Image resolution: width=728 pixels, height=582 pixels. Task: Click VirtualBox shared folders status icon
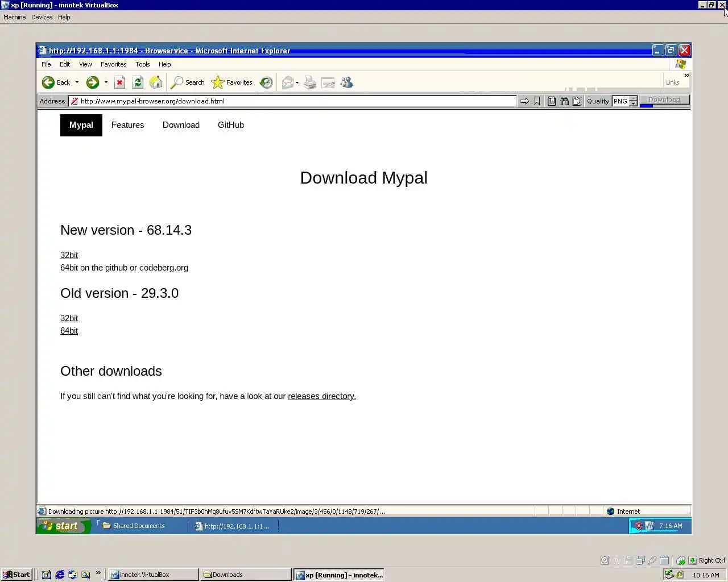click(664, 560)
